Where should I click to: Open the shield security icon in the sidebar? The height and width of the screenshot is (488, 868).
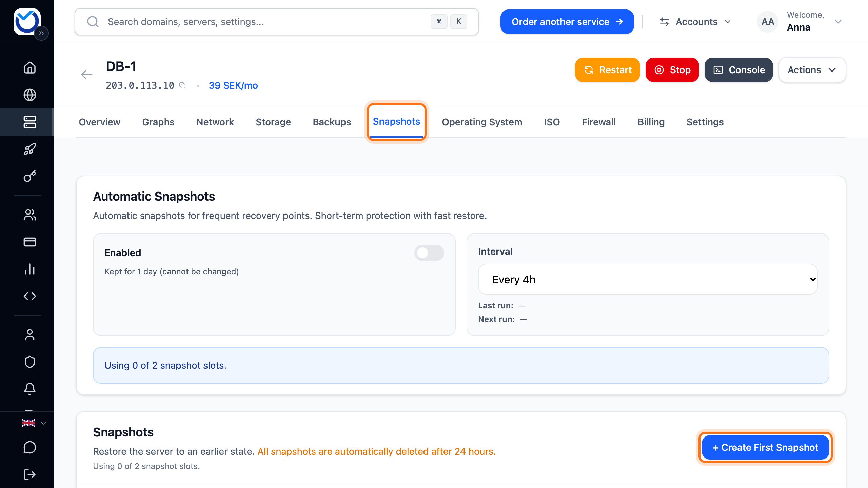coord(30,362)
